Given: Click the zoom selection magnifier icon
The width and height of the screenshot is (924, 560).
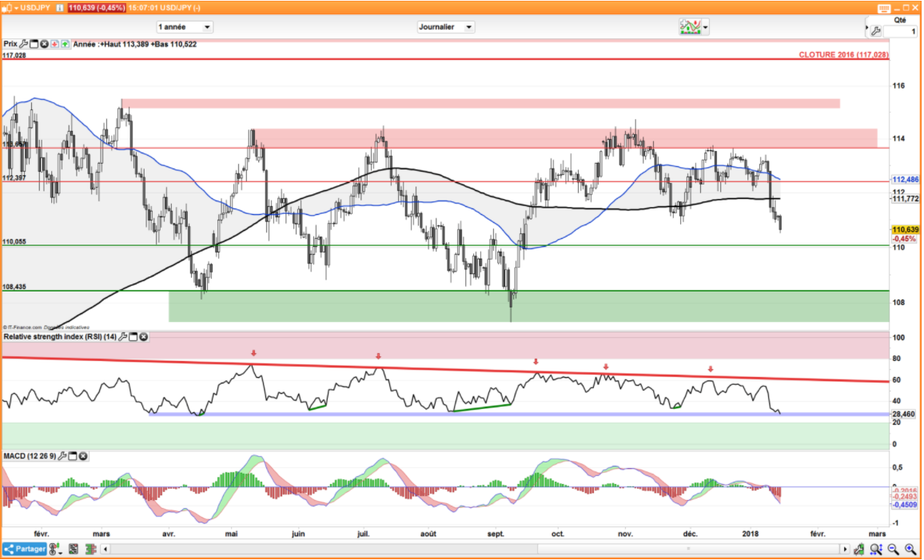Looking at the screenshot, I should (x=876, y=550).
